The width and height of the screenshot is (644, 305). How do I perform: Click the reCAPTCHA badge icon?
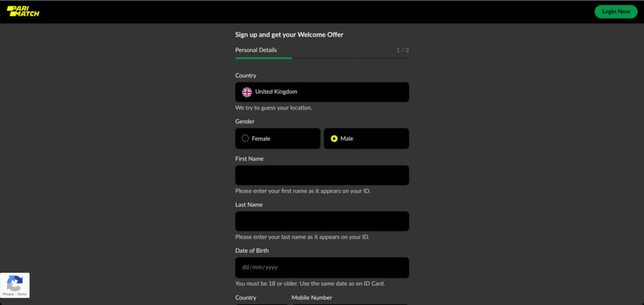click(15, 283)
